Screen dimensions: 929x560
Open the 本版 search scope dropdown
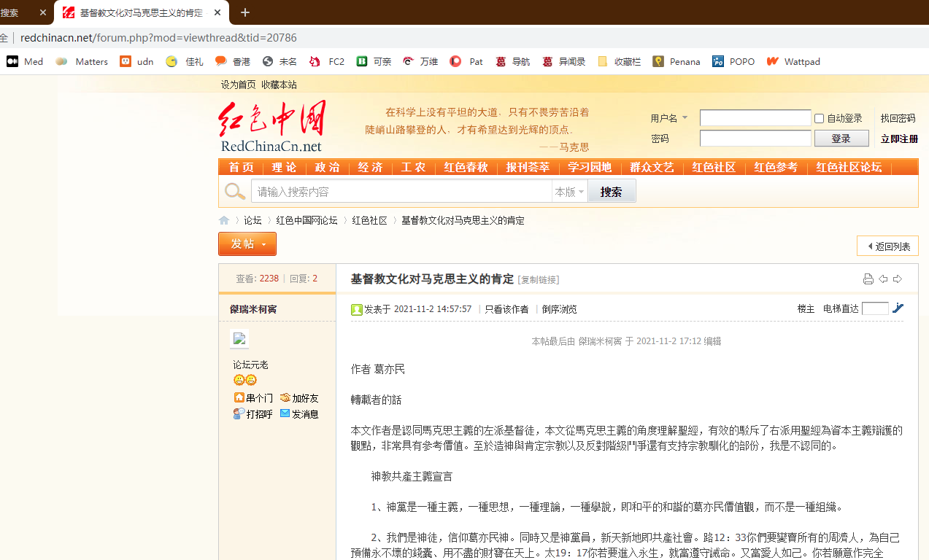570,192
